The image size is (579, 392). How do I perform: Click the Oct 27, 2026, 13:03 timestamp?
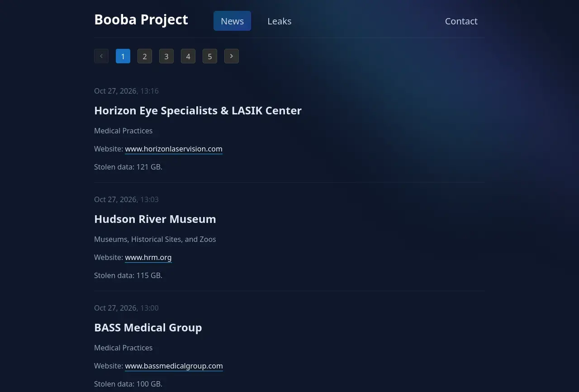pos(126,199)
